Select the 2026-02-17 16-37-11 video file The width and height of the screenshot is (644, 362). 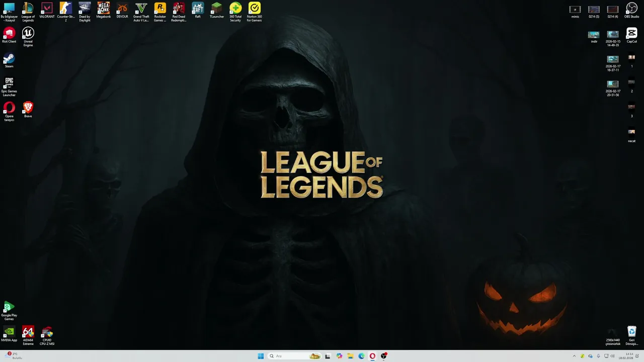tap(613, 64)
